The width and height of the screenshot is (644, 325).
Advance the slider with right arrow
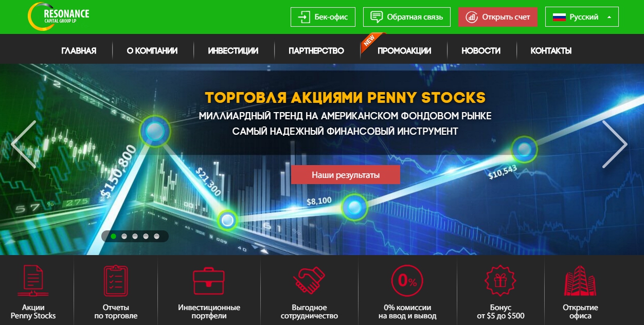click(x=615, y=145)
